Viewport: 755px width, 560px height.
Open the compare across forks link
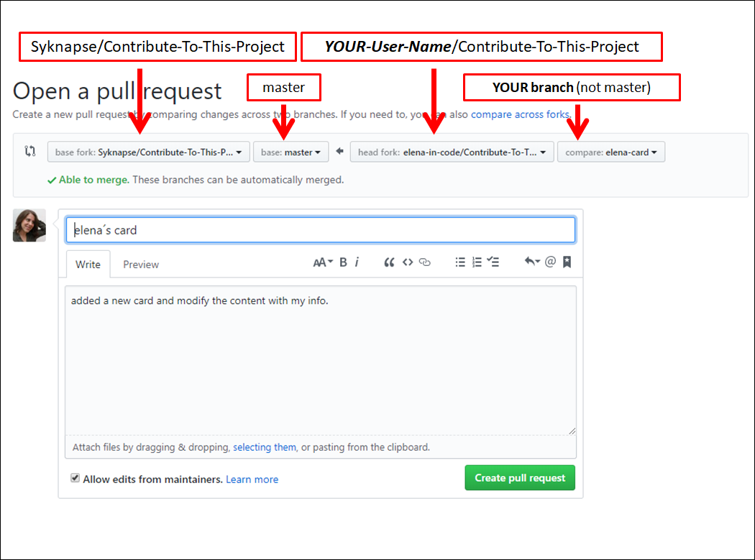click(x=520, y=114)
